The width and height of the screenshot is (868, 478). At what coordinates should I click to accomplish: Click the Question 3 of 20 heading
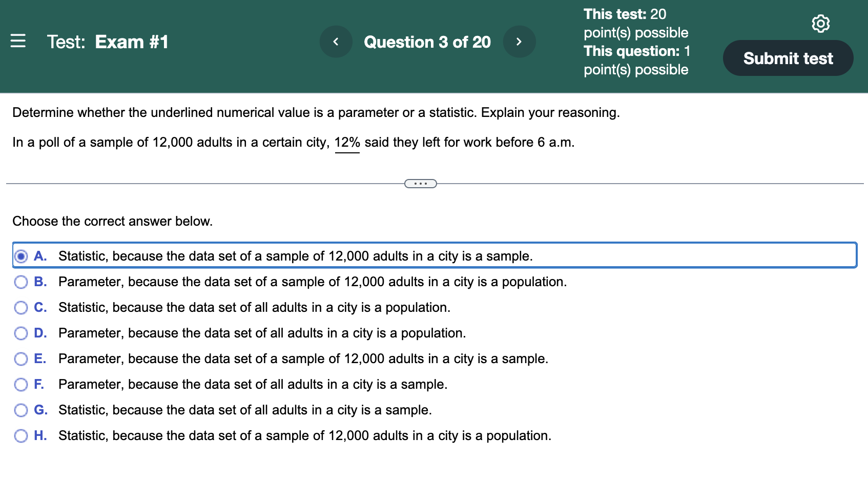[427, 42]
